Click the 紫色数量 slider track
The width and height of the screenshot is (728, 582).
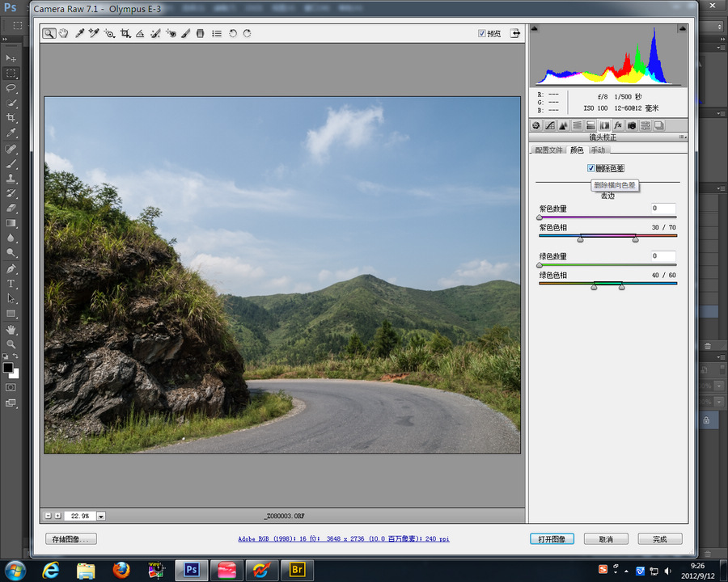[607, 217]
